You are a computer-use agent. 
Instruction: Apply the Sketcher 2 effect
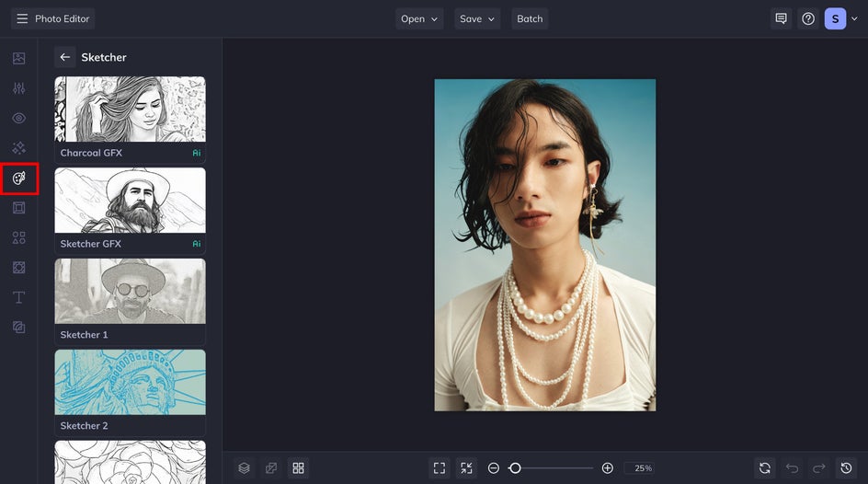tap(130, 391)
